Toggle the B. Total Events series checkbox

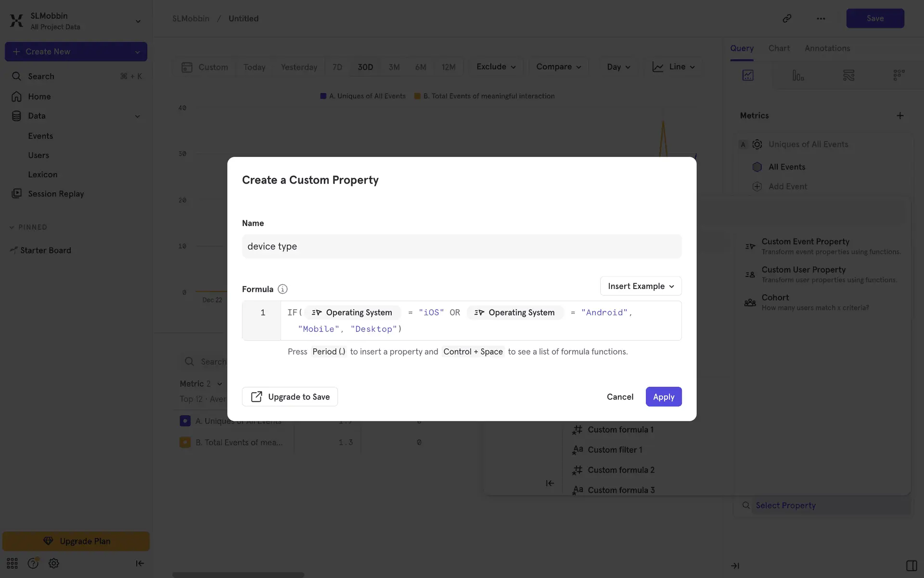click(x=185, y=442)
